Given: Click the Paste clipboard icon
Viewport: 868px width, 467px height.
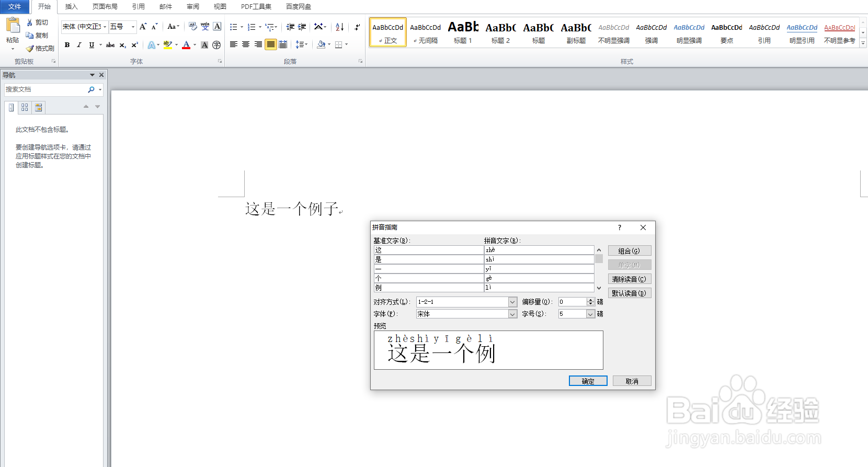Looking at the screenshot, I should pyautogui.click(x=13, y=25).
